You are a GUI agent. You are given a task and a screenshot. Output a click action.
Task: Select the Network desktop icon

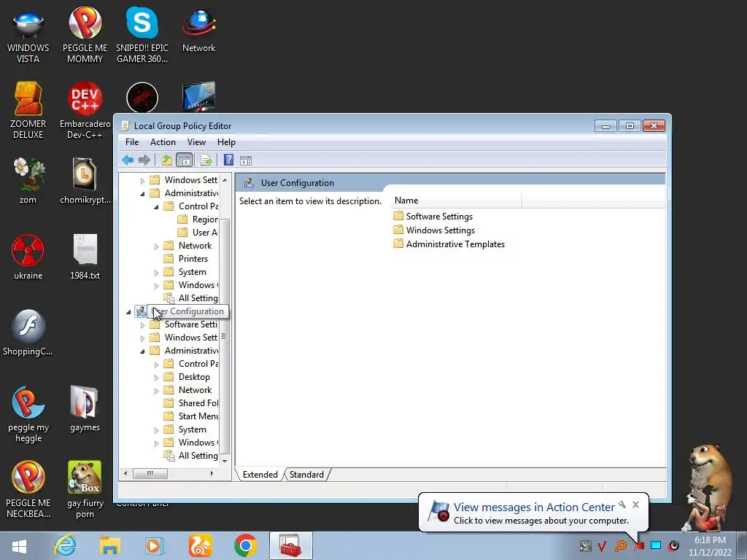pos(198,31)
